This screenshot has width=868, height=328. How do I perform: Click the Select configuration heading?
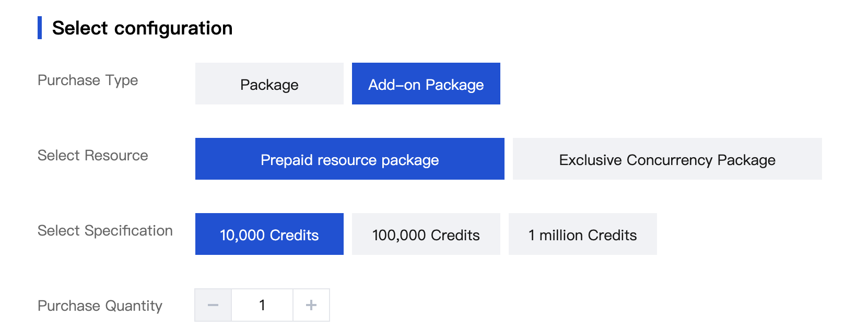(x=142, y=28)
